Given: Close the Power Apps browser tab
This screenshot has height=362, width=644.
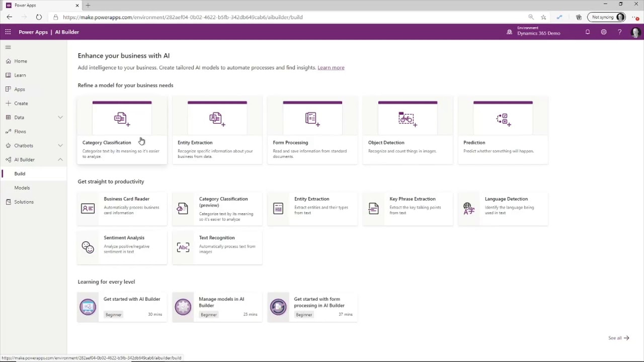Looking at the screenshot, I should coord(77,5).
